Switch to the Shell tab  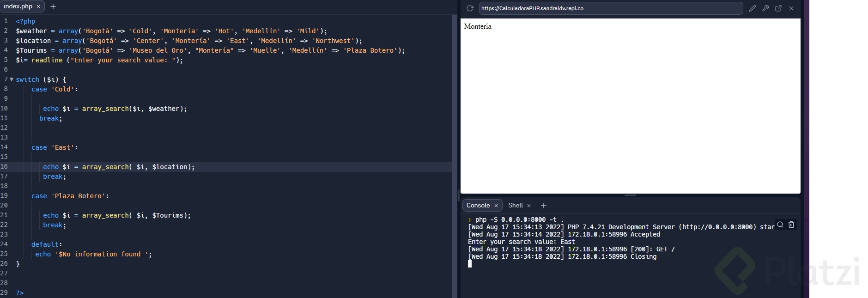[516, 206]
